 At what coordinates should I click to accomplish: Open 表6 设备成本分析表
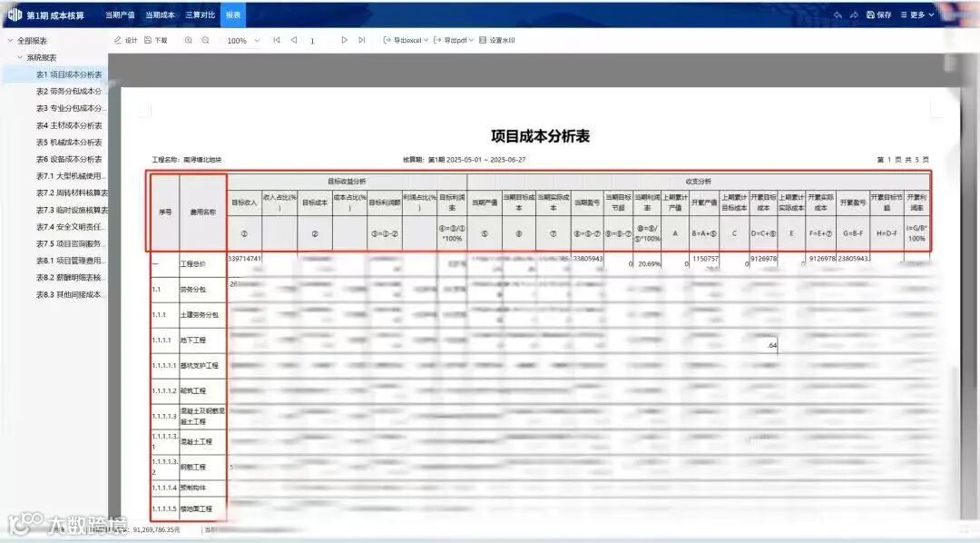pyautogui.click(x=69, y=159)
